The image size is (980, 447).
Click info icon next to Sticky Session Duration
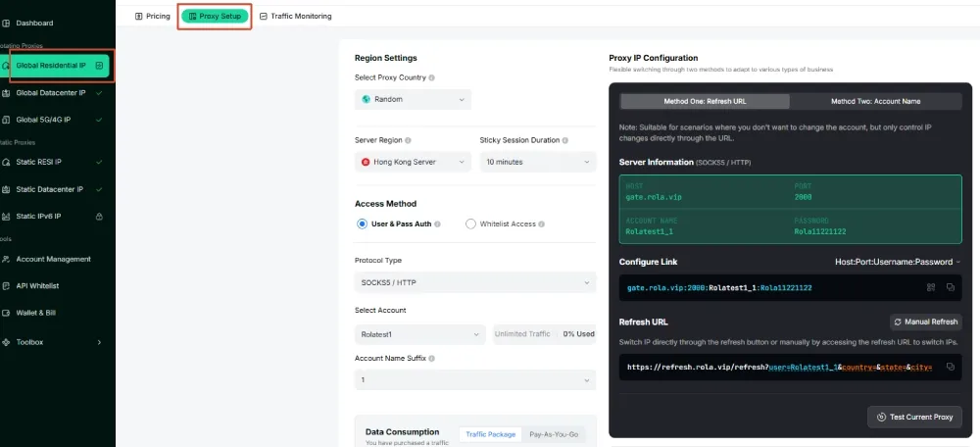(x=565, y=140)
